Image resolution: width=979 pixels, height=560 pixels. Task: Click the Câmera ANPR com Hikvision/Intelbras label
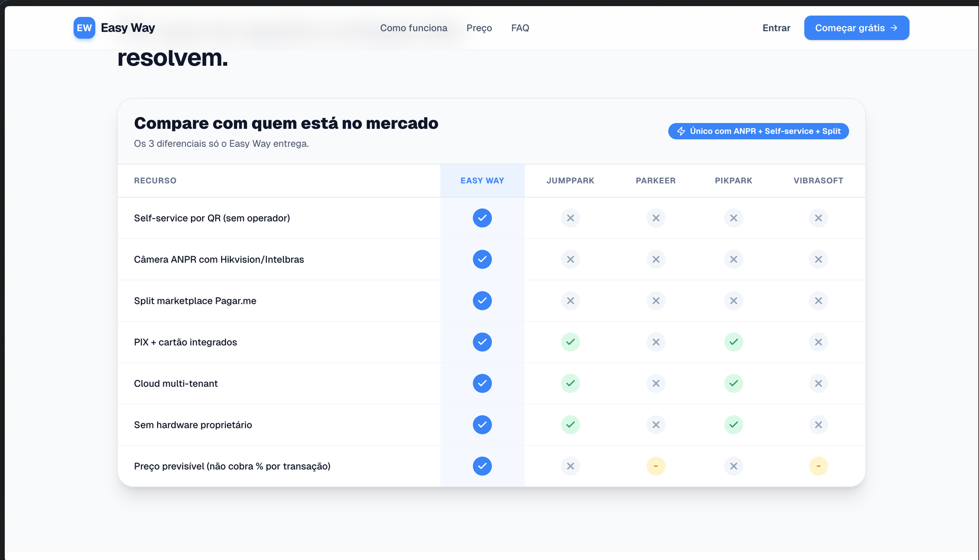pos(219,259)
